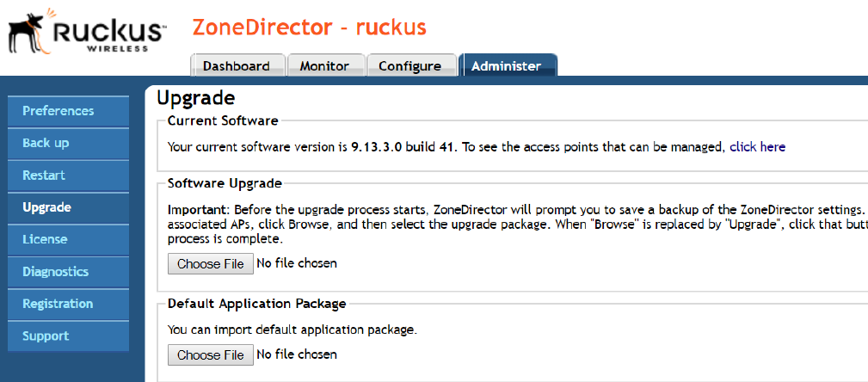Go to the Configure tab
Screen dimensions: 868x382
(409, 66)
